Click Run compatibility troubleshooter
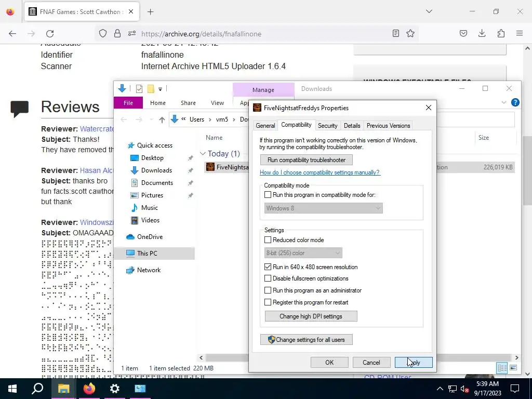 pyautogui.click(x=307, y=160)
